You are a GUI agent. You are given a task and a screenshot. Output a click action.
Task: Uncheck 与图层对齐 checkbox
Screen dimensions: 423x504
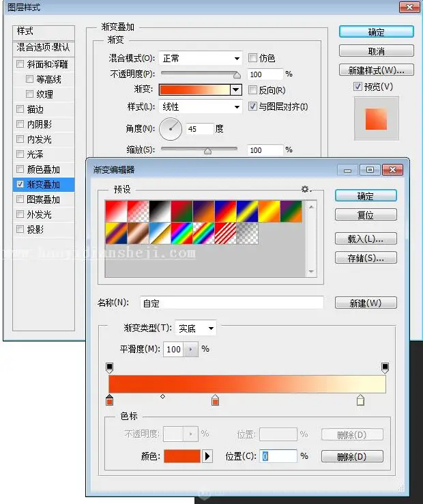pyautogui.click(x=252, y=106)
